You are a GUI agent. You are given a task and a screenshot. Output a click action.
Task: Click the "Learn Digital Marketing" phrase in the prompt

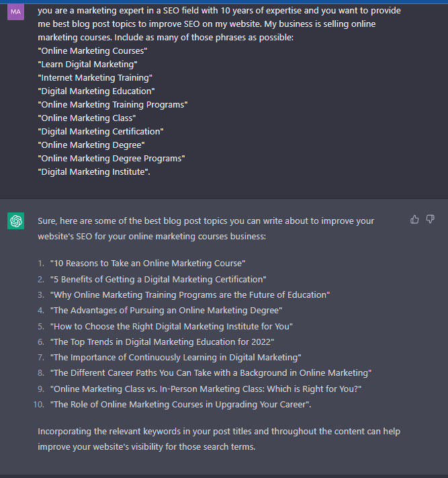[88, 64]
